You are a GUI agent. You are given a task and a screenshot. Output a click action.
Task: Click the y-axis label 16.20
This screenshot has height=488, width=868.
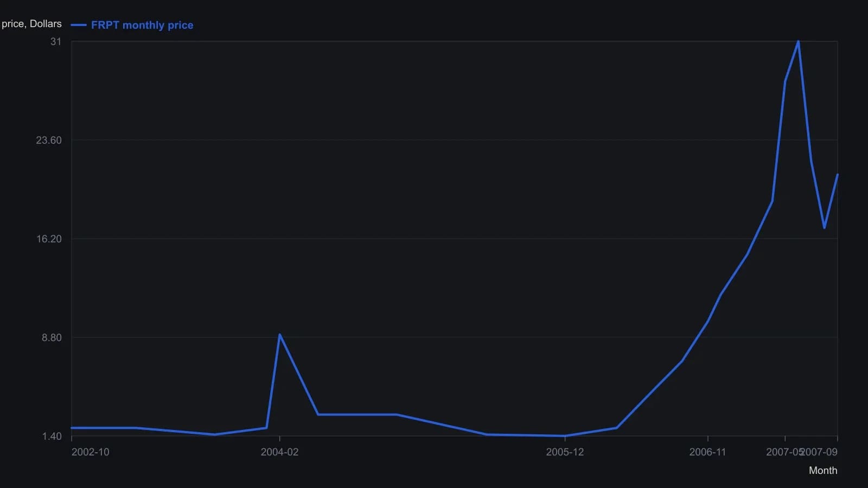coord(49,239)
